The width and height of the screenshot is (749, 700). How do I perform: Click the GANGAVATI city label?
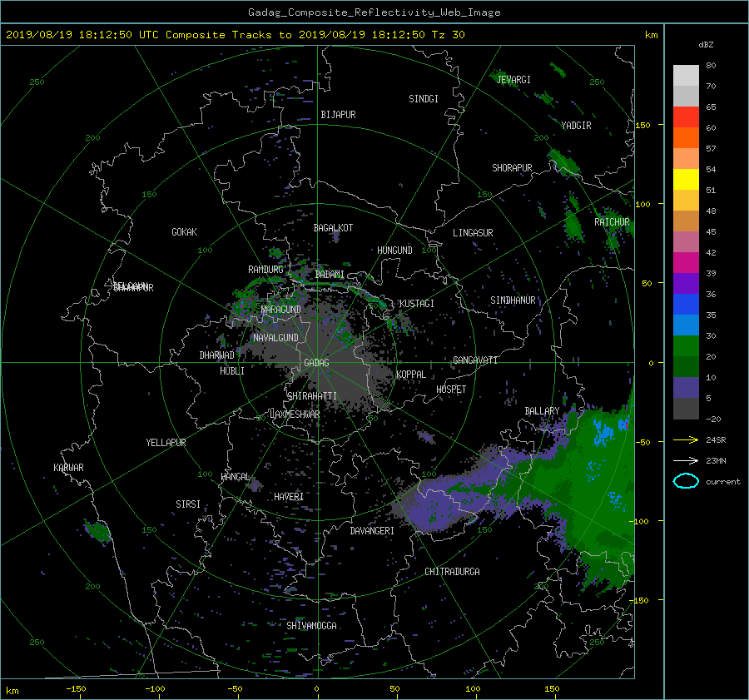pos(475,360)
